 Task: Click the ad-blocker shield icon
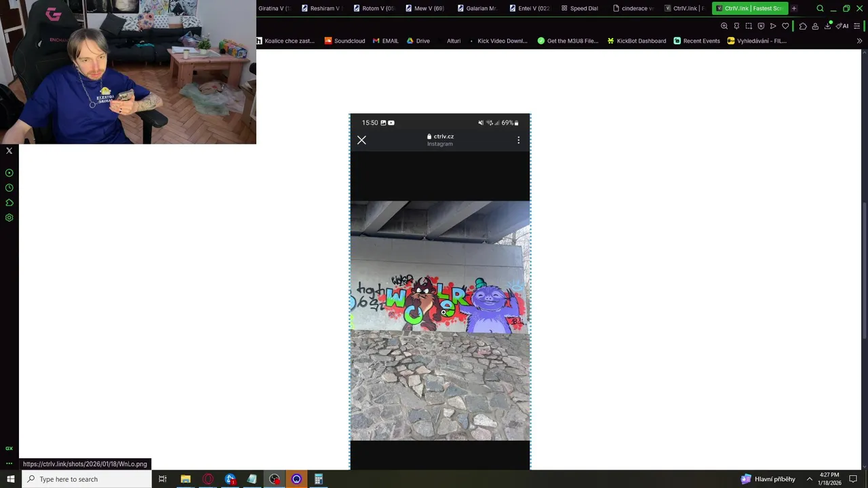coord(761,26)
